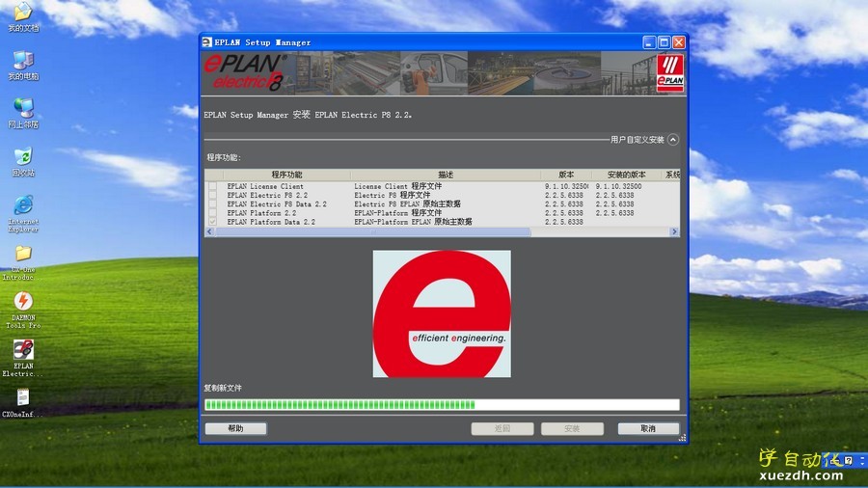Click the horizontal scrollbar thumb in the list

coord(372,231)
